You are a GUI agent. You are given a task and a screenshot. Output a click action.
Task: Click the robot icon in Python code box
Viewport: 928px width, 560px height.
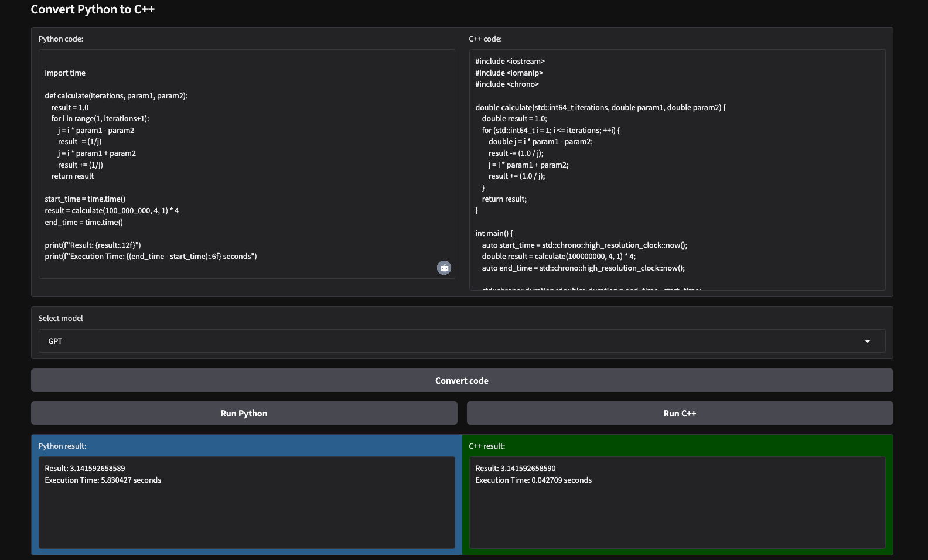444,268
